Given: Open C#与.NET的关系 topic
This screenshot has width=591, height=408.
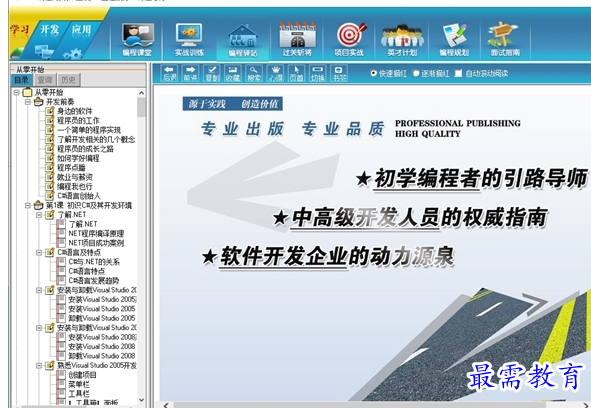Looking at the screenshot, I should pos(94,261).
